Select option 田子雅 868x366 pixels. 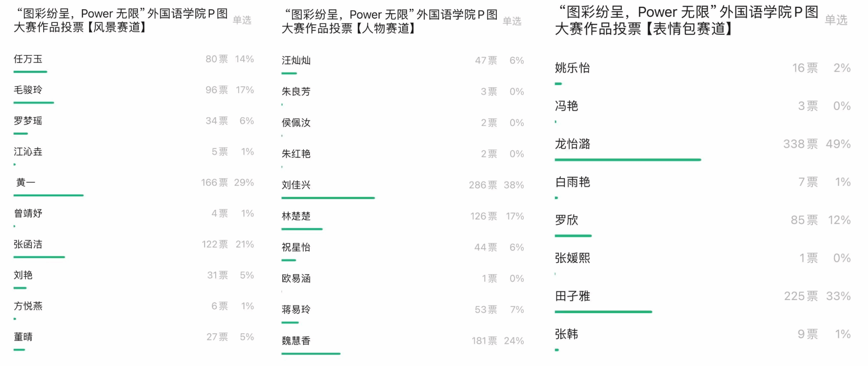tap(572, 296)
